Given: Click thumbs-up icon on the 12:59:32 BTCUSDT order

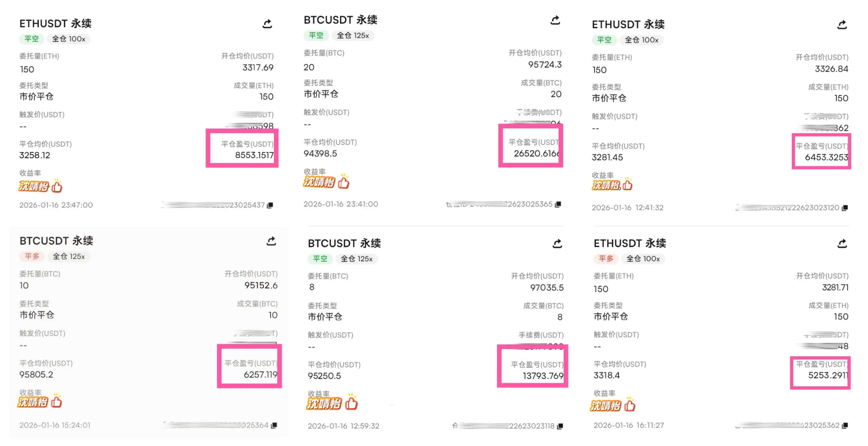Looking at the screenshot, I should point(351,403).
